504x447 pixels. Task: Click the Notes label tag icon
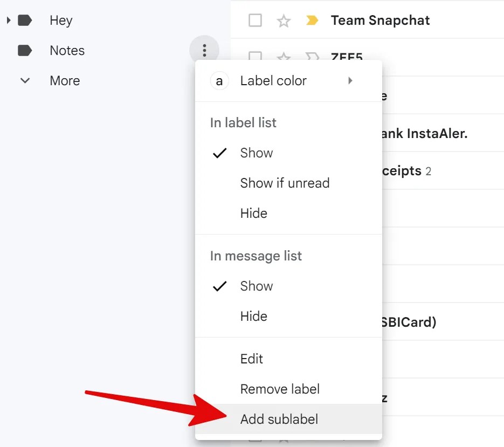click(25, 50)
